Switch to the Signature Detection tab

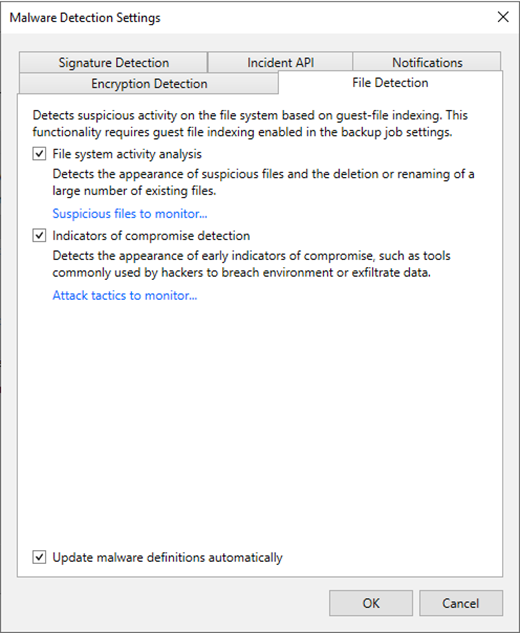[113, 63]
